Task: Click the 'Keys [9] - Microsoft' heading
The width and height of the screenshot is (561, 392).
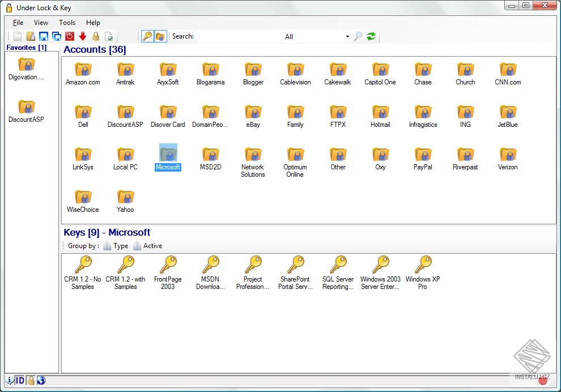Action: [x=107, y=232]
